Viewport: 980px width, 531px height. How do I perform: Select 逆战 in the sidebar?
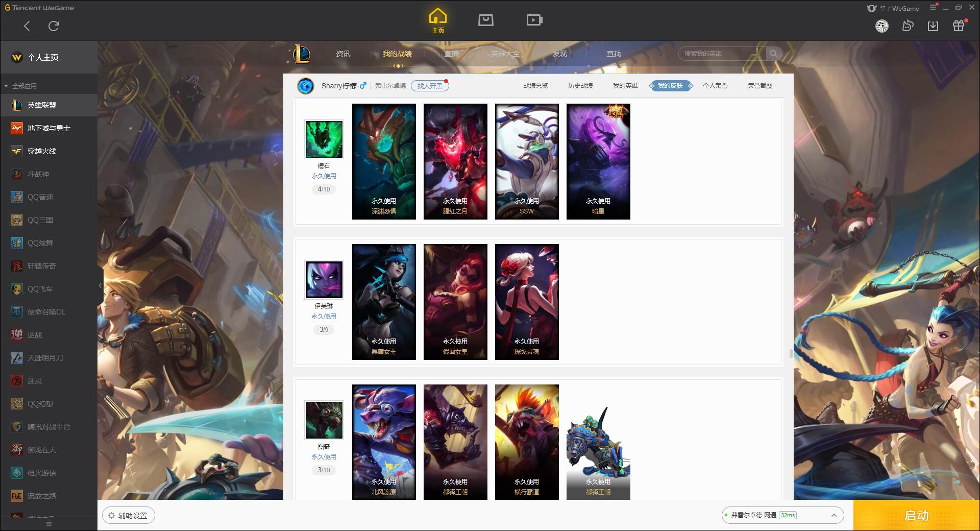click(x=48, y=335)
